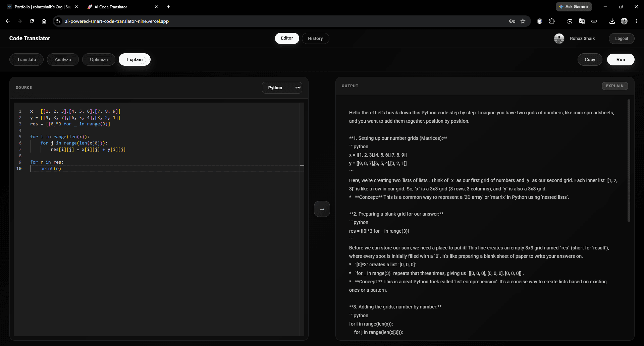Click heading '1. Setting up our number grids'
This screenshot has height=346, width=644.
pyautogui.click(x=398, y=138)
